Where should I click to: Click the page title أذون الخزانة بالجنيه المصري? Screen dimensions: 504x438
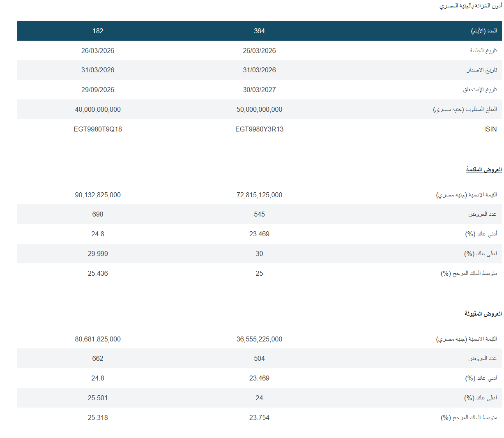(470, 6)
